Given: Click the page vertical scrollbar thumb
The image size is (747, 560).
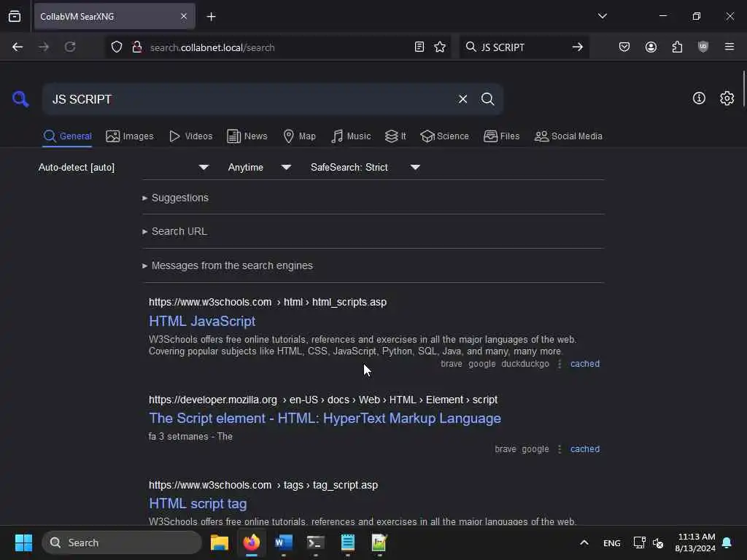Looking at the screenshot, I should [743, 90].
